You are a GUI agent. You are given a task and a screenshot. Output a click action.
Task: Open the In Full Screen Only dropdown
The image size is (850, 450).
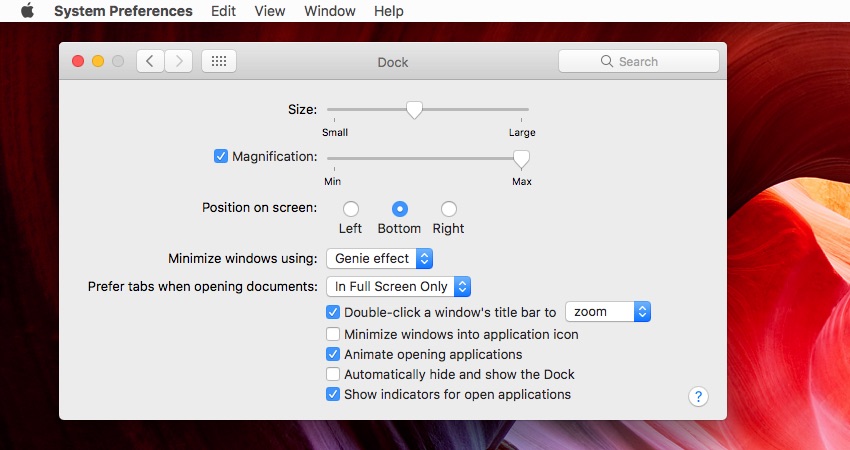click(398, 286)
